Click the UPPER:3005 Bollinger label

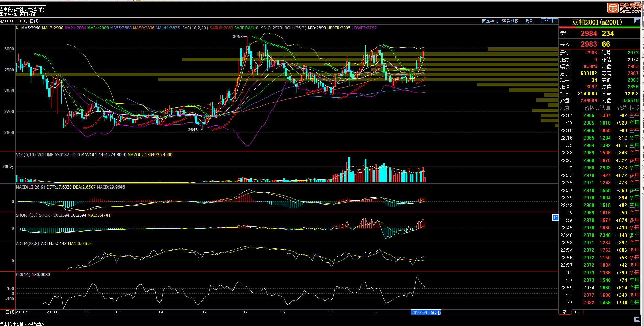(338, 28)
